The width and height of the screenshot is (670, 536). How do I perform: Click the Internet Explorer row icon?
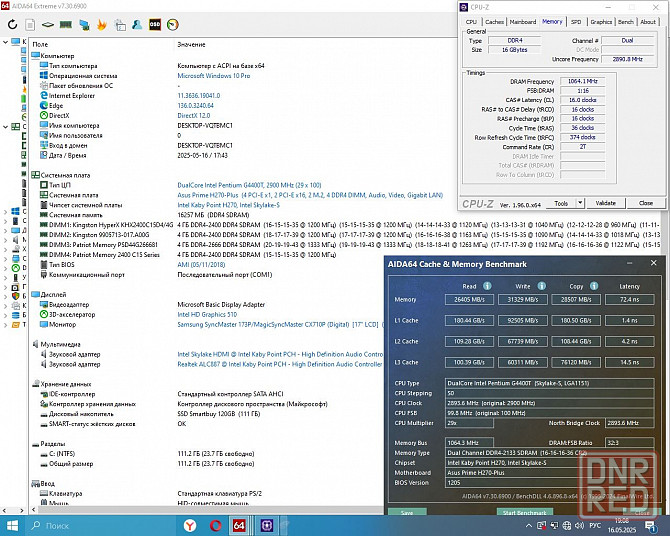pyautogui.click(x=44, y=95)
